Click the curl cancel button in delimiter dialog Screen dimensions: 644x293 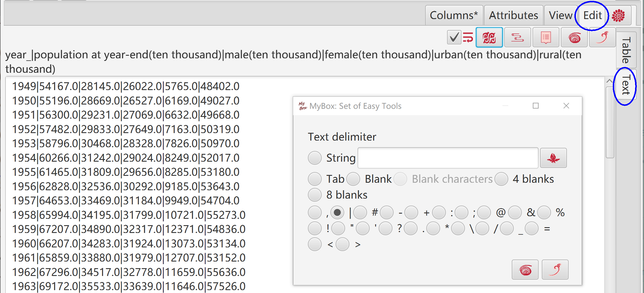[555, 270]
